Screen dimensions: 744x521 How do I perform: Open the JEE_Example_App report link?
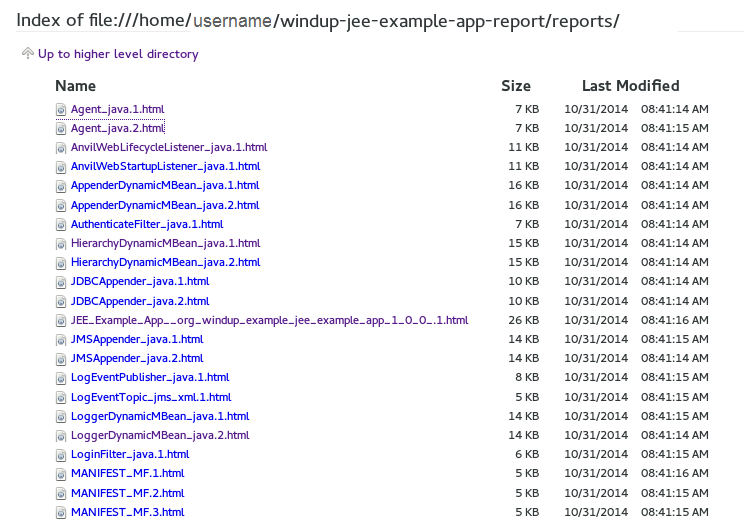coord(269,320)
